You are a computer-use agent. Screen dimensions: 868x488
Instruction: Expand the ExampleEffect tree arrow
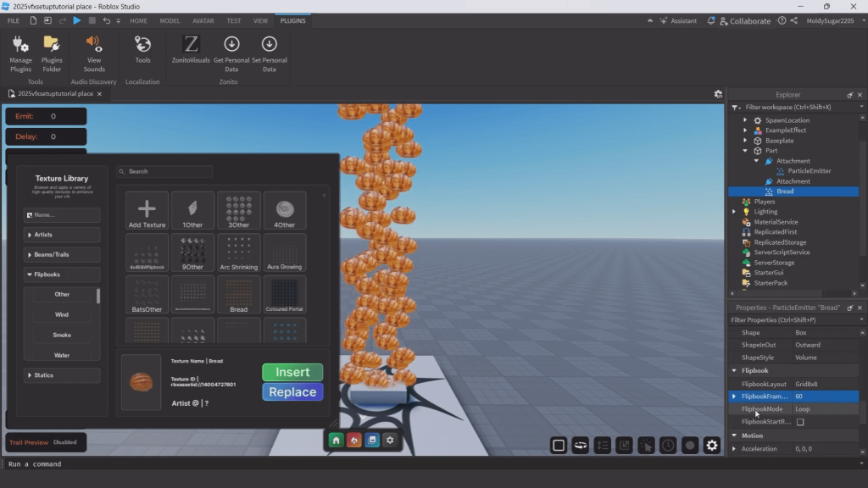click(744, 130)
